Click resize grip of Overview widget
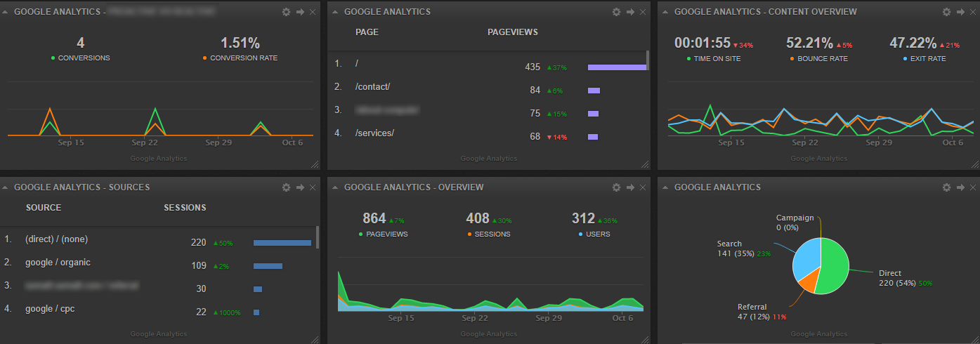 point(645,339)
